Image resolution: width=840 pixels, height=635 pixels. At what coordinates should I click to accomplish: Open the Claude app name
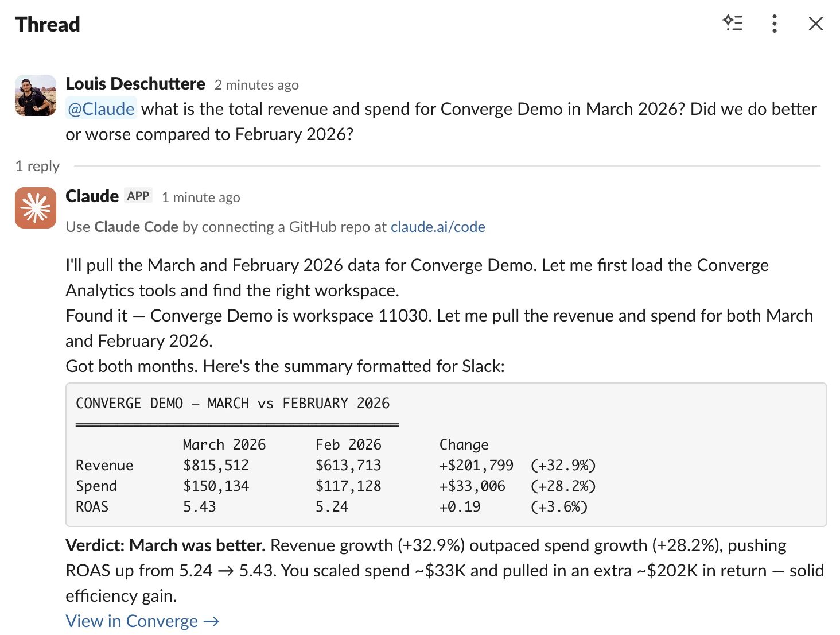click(92, 196)
